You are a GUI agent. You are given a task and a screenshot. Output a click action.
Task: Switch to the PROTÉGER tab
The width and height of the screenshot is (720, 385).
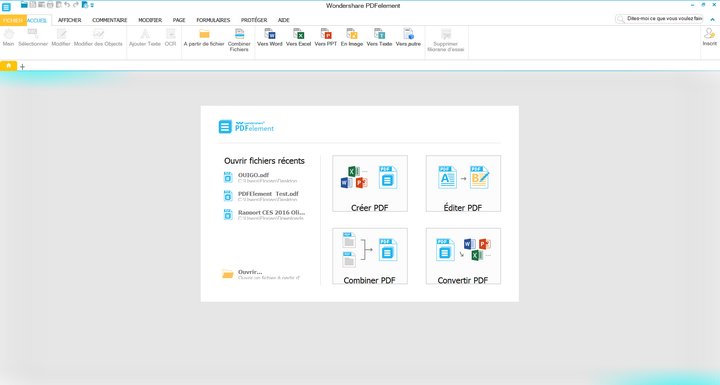coord(254,20)
